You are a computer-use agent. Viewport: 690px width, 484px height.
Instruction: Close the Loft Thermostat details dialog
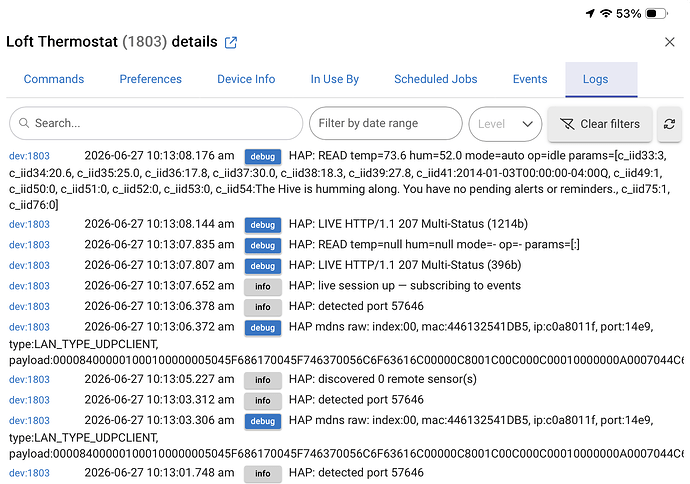[x=669, y=42]
